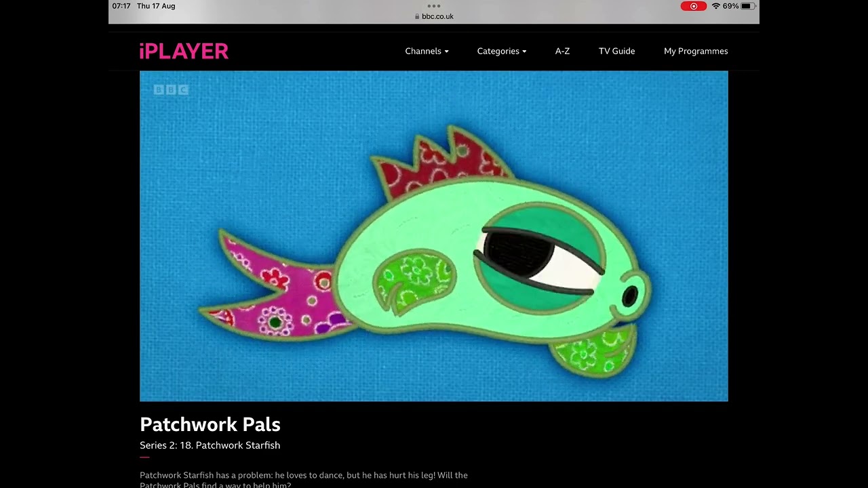Open the TV Guide page
This screenshot has height=488, width=868.
click(x=616, y=52)
